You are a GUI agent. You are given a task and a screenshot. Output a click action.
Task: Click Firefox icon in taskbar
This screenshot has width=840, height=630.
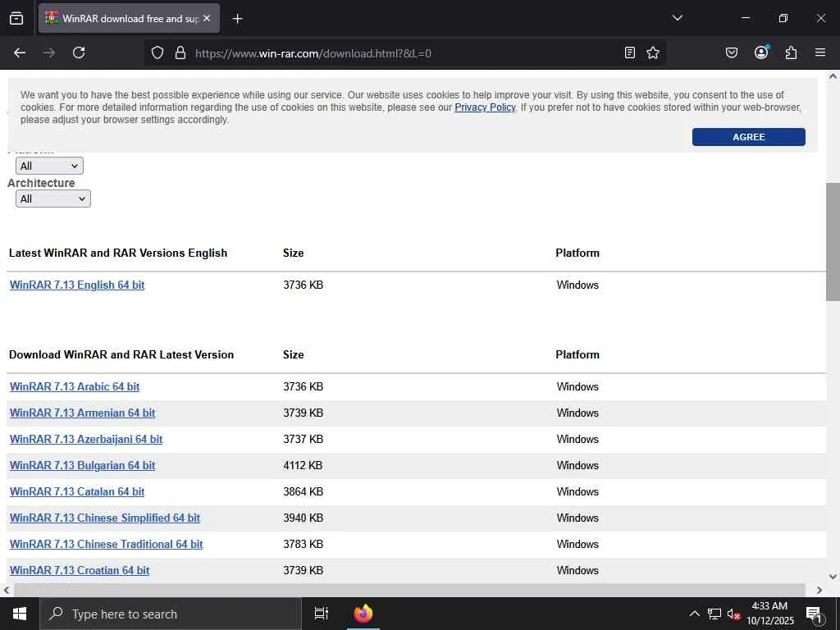363,614
